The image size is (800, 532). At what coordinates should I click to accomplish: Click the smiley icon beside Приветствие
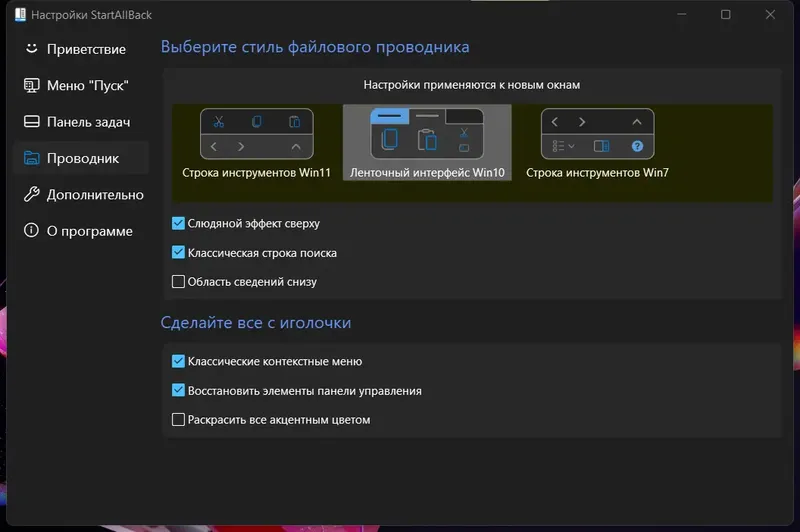click(32, 48)
